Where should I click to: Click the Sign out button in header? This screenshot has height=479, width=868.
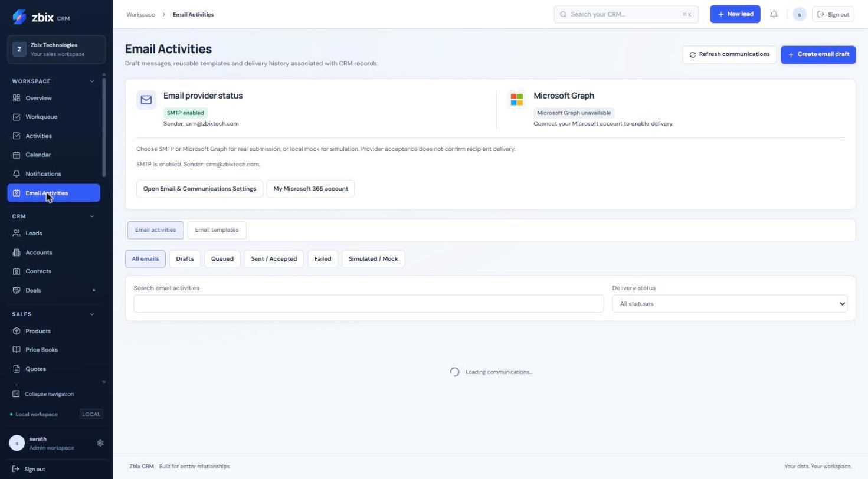click(833, 14)
